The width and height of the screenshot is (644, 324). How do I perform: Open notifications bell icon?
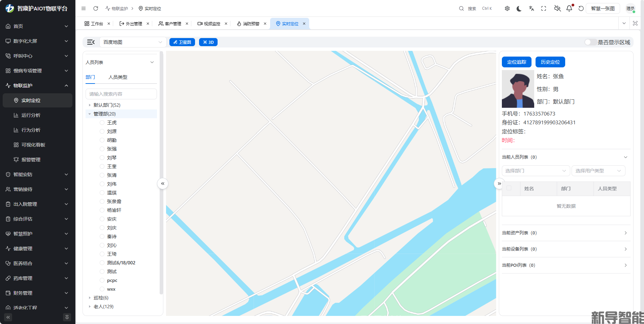click(569, 8)
